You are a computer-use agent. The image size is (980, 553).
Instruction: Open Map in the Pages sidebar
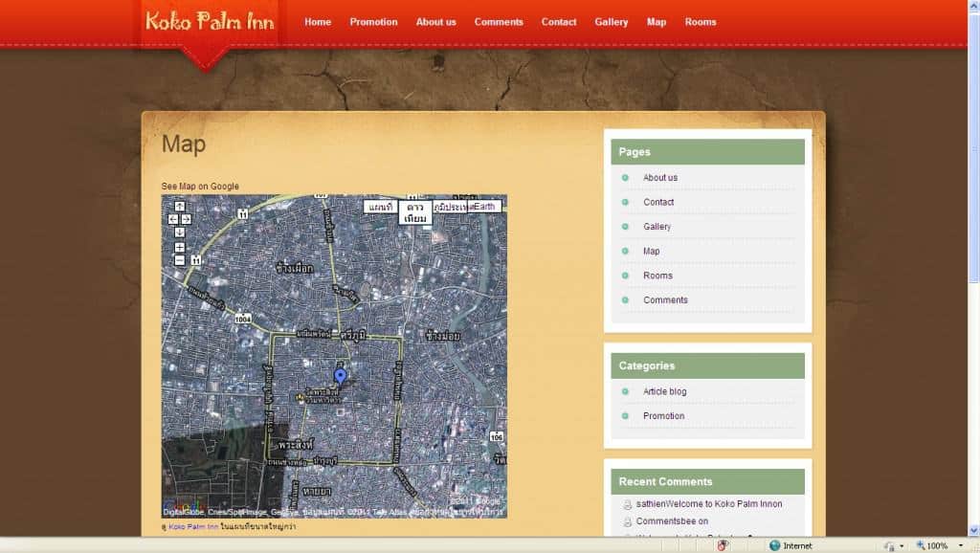(x=651, y=251)
